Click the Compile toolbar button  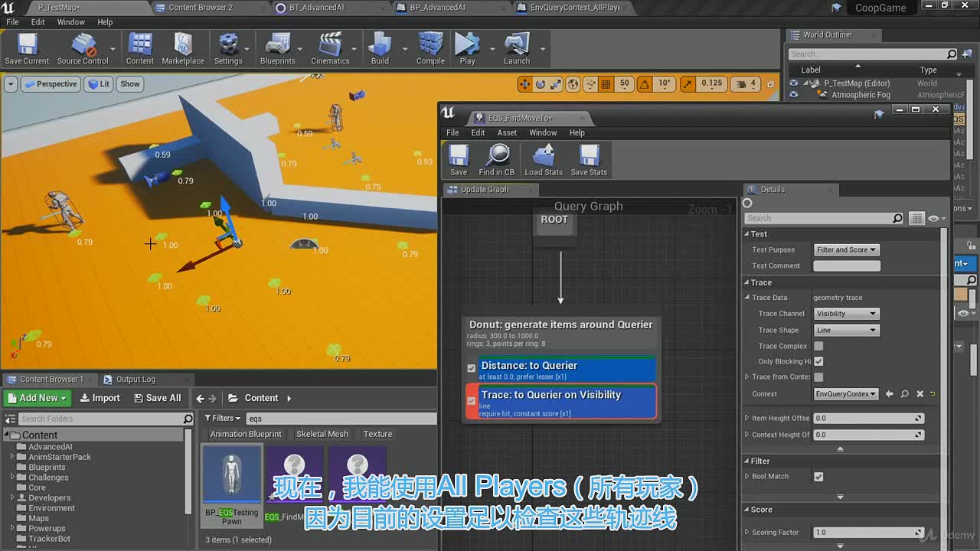pos(430,49)
